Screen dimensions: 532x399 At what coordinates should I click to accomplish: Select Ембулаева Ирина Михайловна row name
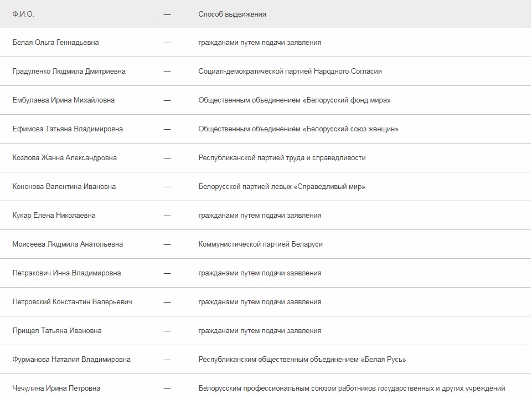click(63, 100)
